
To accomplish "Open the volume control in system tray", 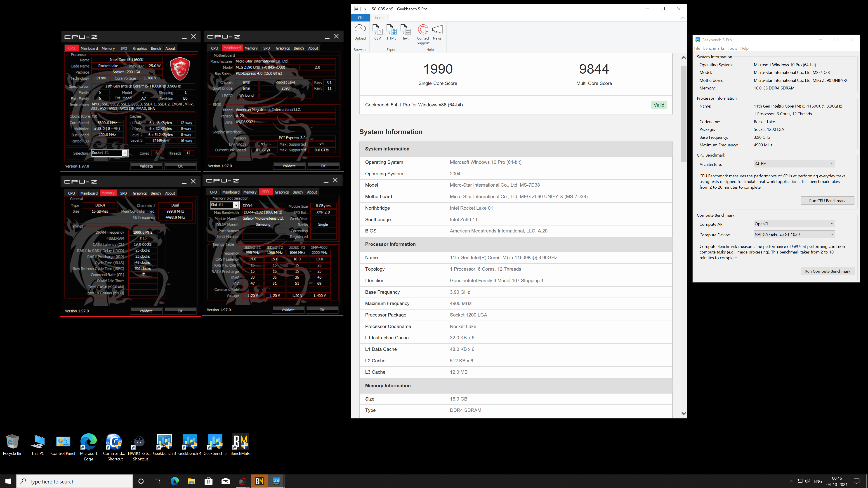I will pyautogui.click(x=808, y=481).
